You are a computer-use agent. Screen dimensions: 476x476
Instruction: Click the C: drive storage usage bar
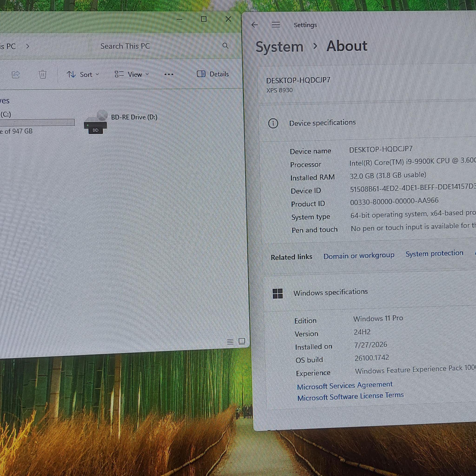(37, 122)
